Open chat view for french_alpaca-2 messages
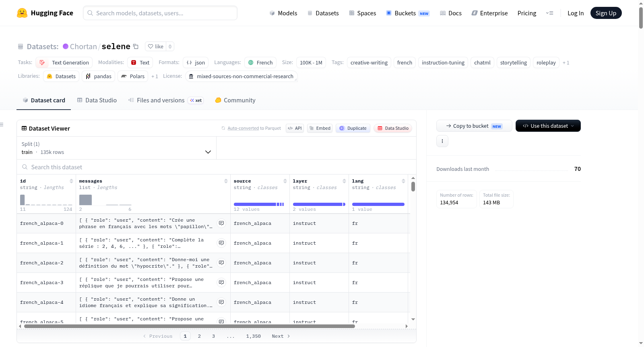The width and height of the screenshot is (644, 347). 221,263
